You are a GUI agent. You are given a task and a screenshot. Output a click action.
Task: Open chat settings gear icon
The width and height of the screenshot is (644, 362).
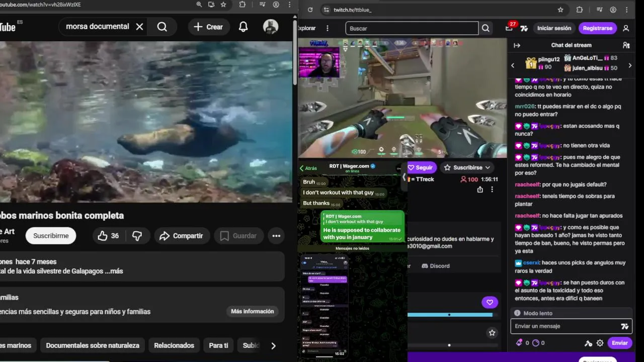click(600, 343)
